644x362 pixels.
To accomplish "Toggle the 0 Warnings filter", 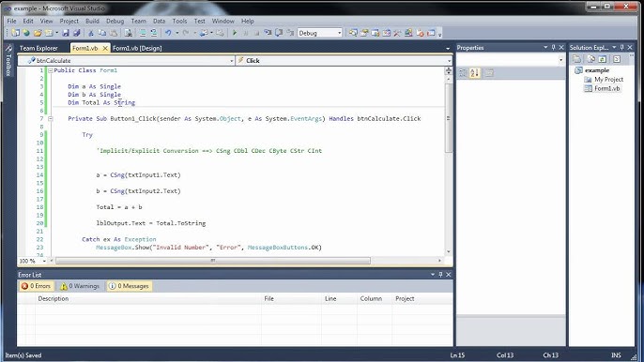I will pos(80,286).
